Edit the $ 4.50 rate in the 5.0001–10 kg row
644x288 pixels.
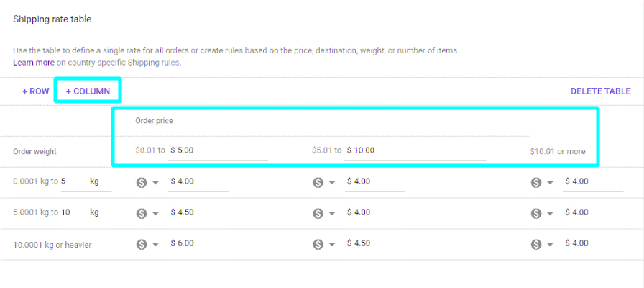click(x=198, y=212)
